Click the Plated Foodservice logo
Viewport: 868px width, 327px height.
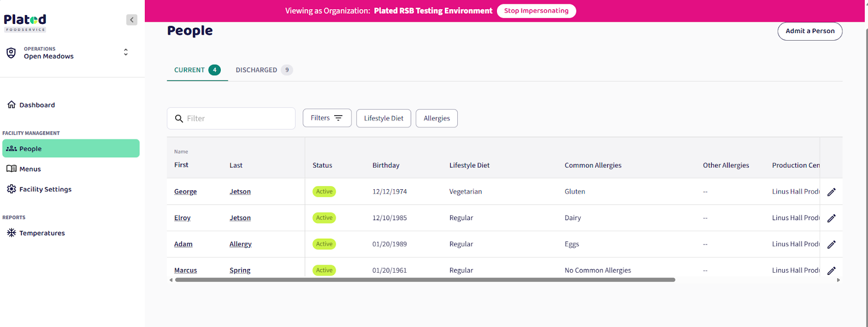tap(25, 23)
